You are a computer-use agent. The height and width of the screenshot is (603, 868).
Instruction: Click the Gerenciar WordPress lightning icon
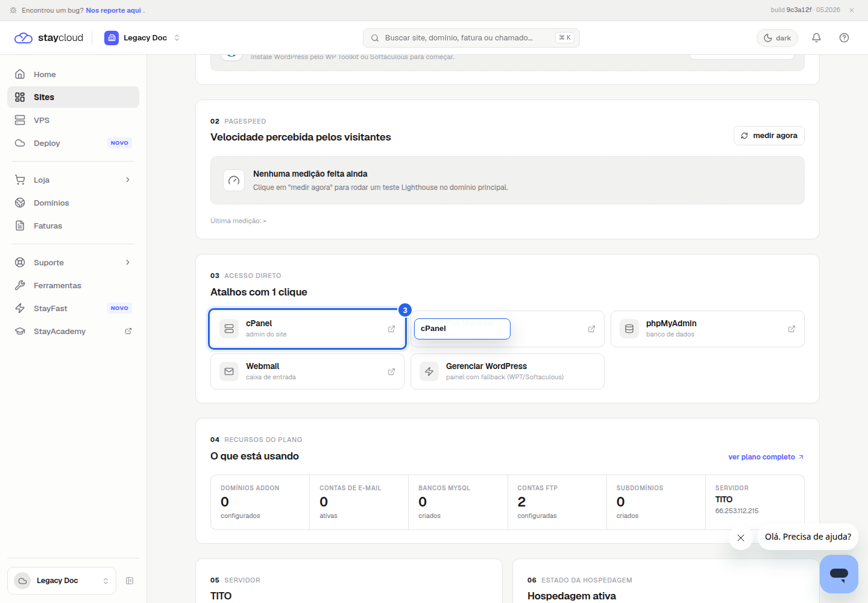429,371
